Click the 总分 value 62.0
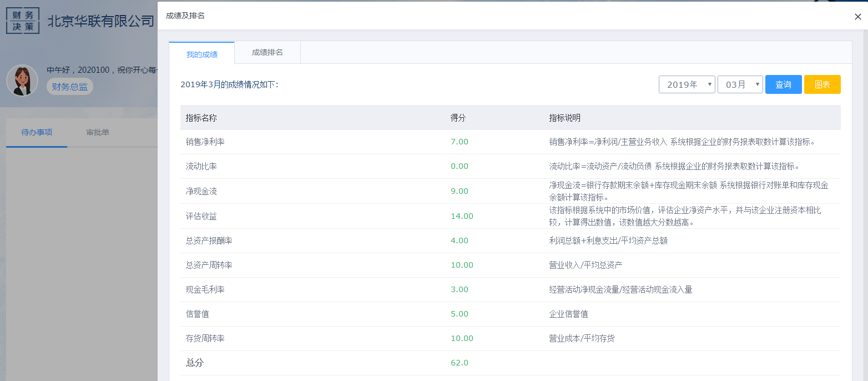 [459, 363]
